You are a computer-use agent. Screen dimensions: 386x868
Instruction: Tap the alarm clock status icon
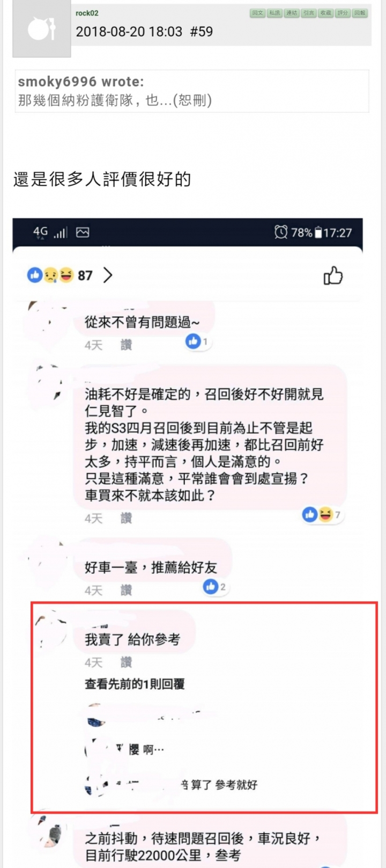click(281, 232)
